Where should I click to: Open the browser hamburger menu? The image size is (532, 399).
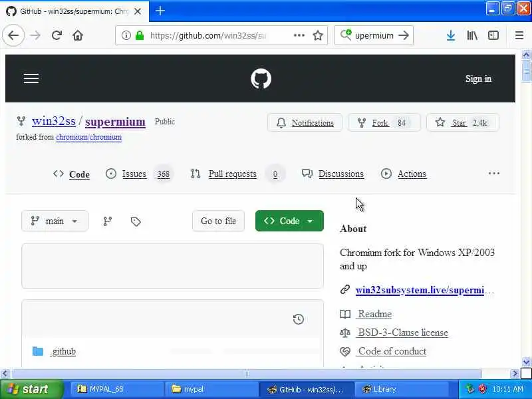[x=519, y=35]
